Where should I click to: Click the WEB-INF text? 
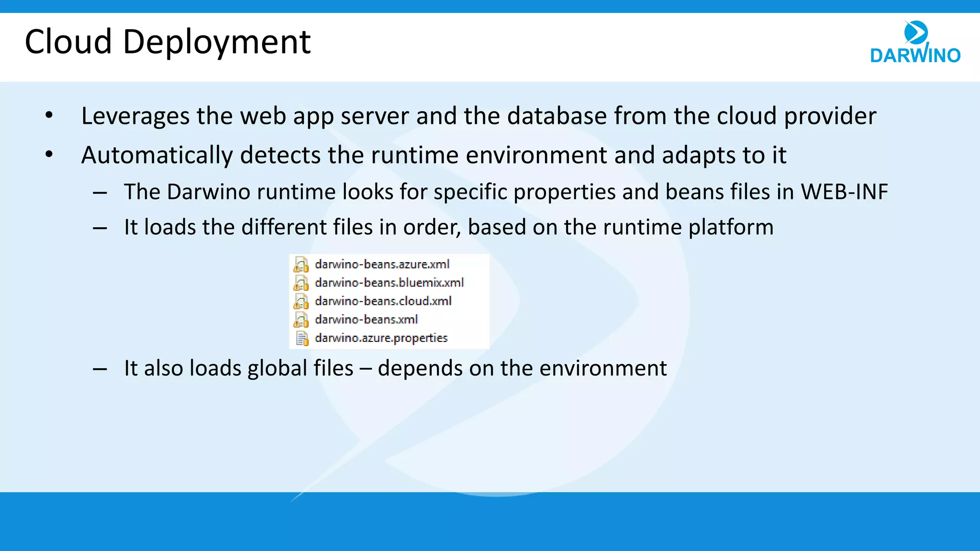844,192
